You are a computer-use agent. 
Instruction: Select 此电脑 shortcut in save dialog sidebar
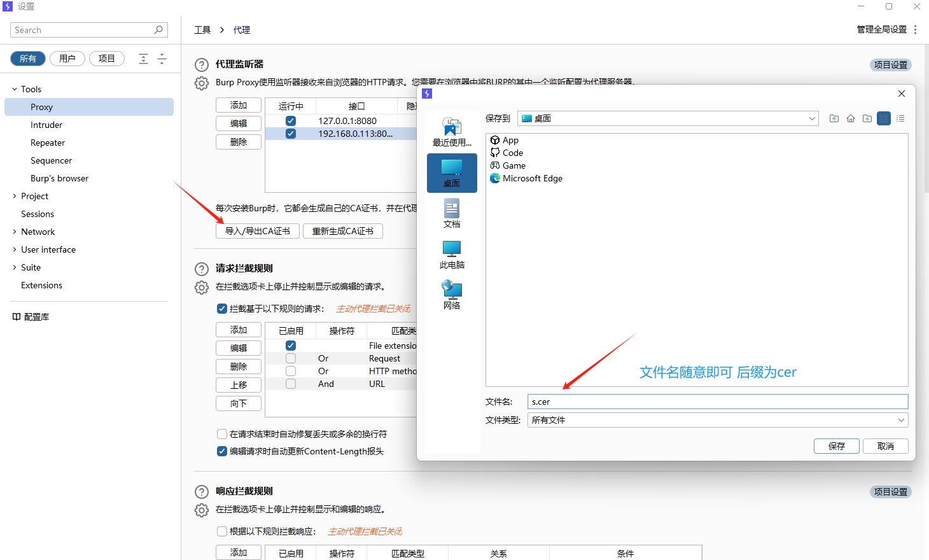452,255
